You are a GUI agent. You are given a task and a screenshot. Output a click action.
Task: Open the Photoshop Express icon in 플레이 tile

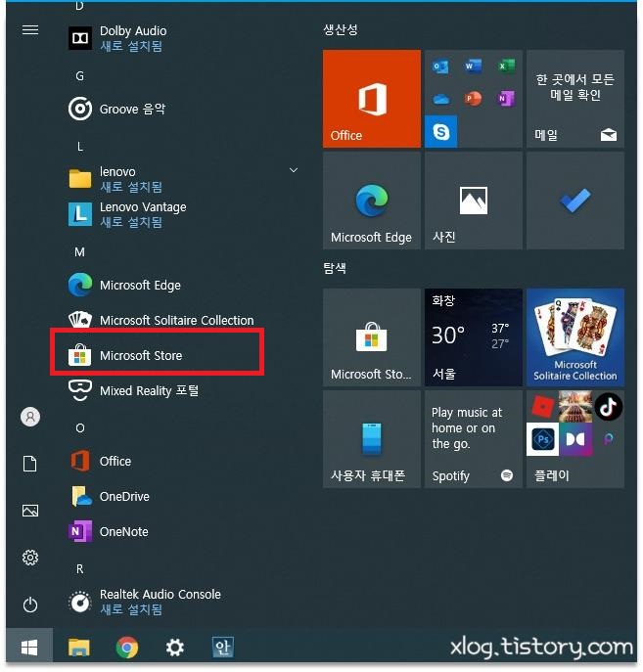tap(542, 439)
